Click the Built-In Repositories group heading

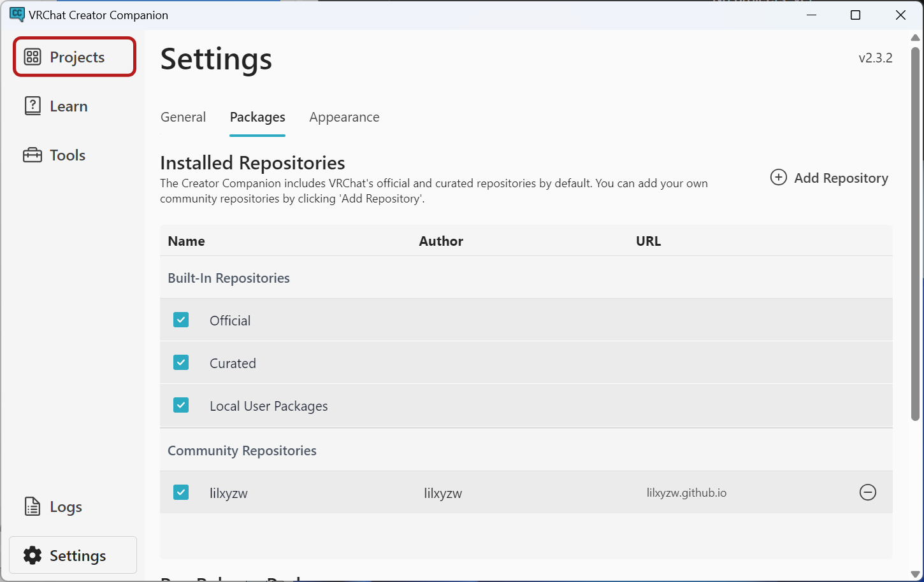pos(229,278)
